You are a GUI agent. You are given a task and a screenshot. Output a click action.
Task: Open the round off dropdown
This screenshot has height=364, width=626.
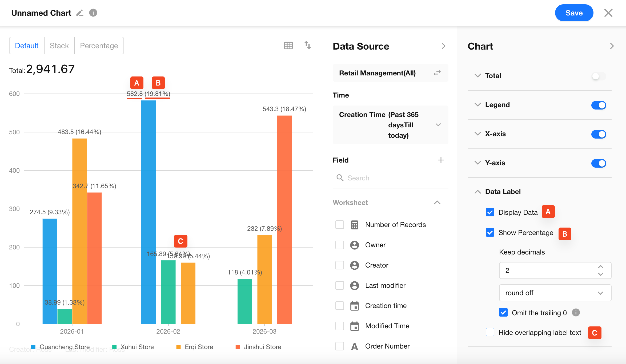point(555,293)
